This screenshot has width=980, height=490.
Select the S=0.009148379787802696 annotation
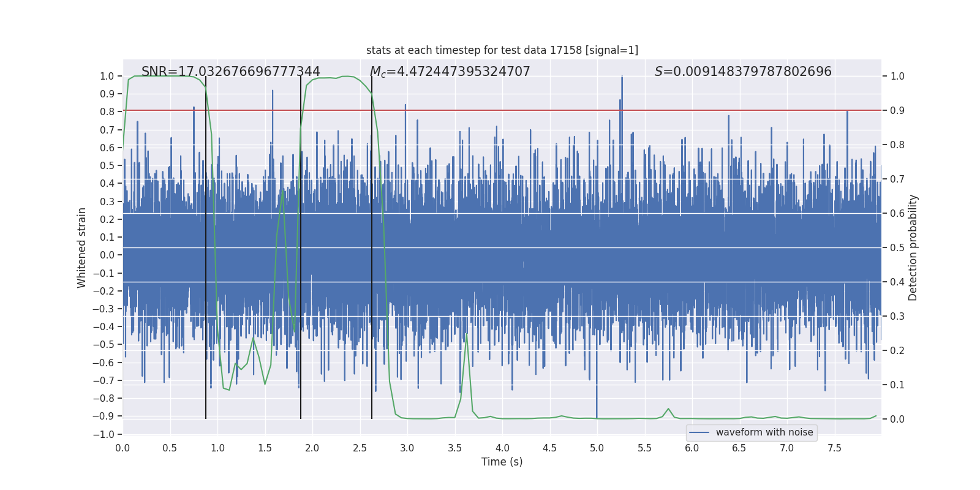(x=743, y=72)
